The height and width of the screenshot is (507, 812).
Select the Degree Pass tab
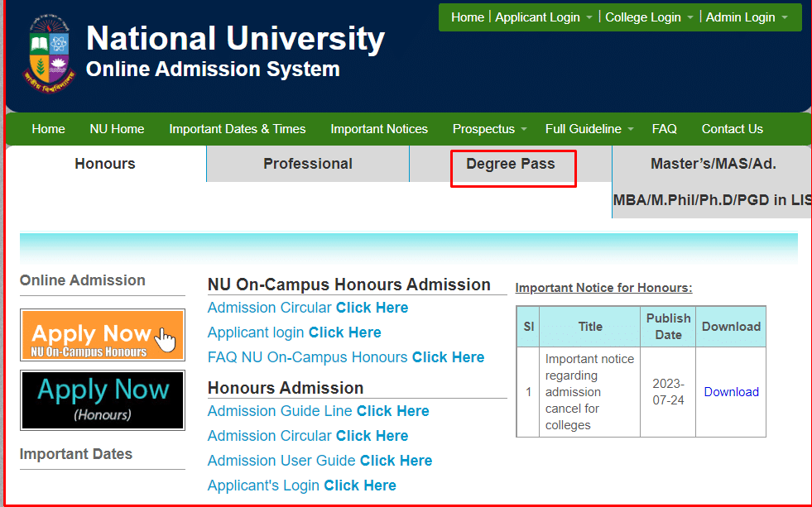[x=512, y=164]
